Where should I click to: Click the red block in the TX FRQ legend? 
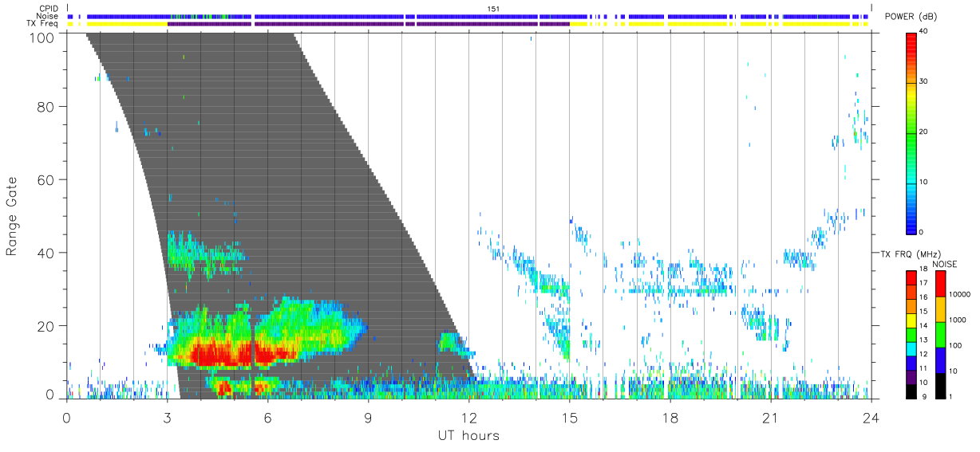point(911,277)
